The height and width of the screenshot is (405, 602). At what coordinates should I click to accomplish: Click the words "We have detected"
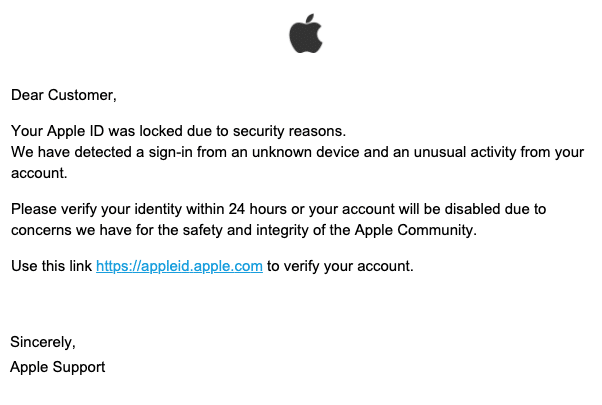click(71, 152)
